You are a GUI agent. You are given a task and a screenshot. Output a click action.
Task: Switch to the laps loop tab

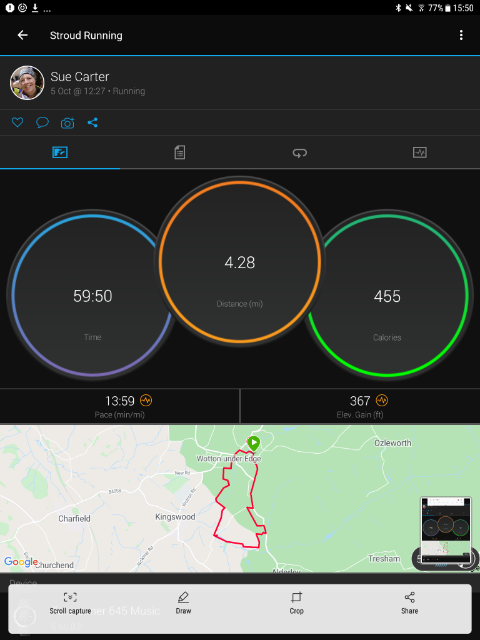300,153
